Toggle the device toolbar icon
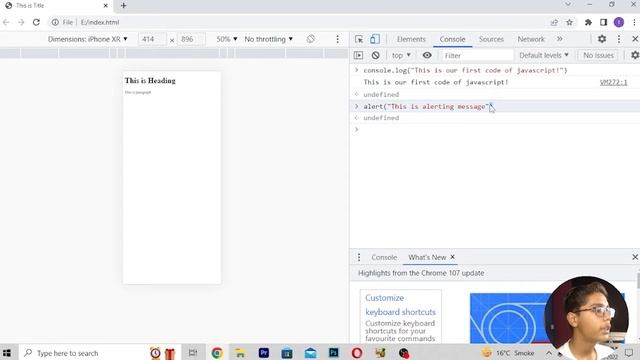Image resolution: width=640 pixels, height=360 pixels. coord(375,39)
